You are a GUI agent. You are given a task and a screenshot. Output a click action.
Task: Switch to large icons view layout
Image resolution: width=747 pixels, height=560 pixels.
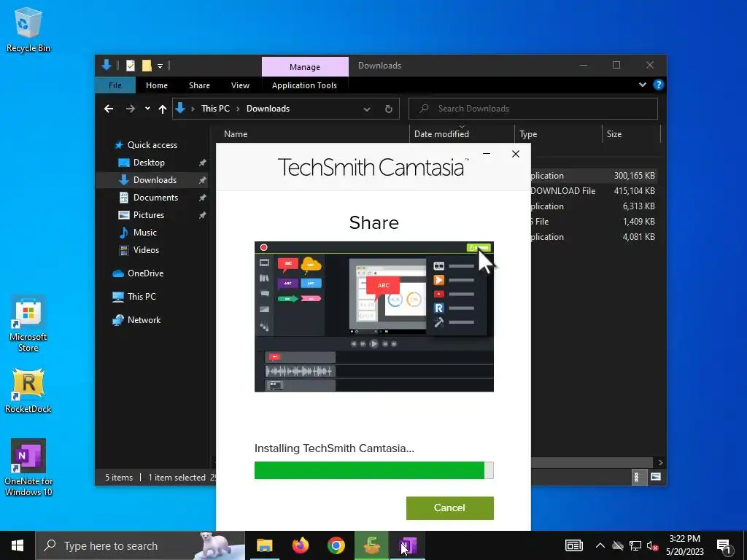656,477
